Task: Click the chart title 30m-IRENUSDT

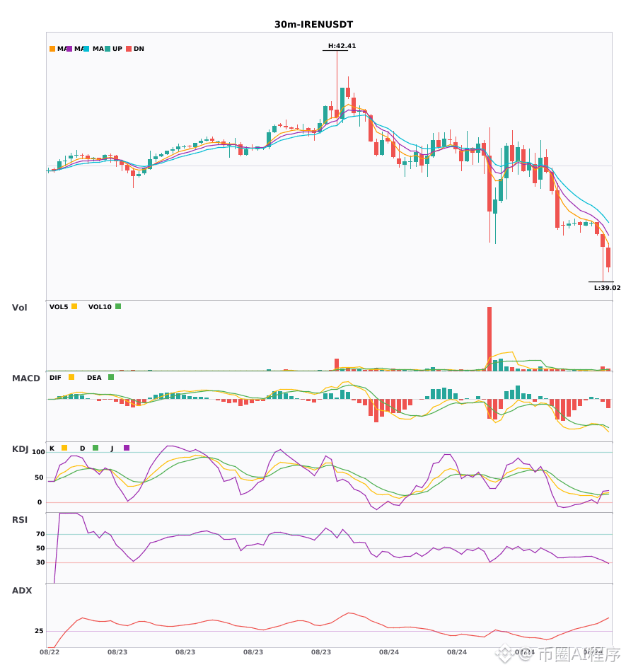Action: pos(313,25)
